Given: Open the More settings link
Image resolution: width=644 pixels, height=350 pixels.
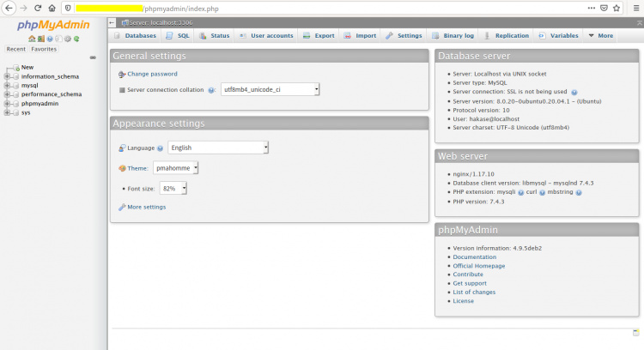Looking at the screenshot, I should [x=146, y=207].
